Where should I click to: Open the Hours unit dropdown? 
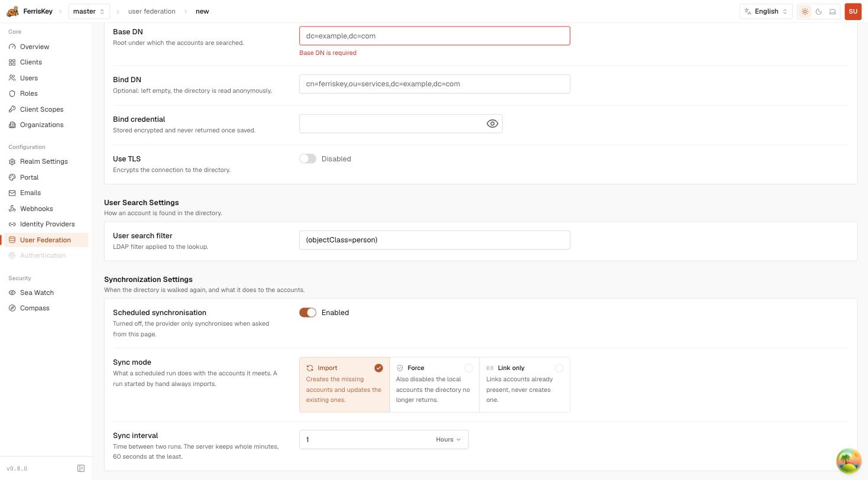tap(448, 439)
